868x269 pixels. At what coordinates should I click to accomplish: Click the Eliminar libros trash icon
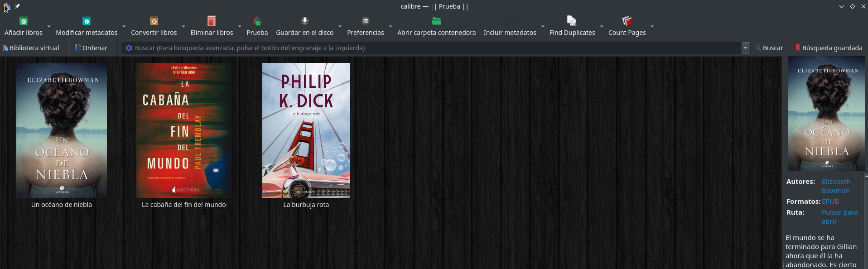tap(212, 21)
